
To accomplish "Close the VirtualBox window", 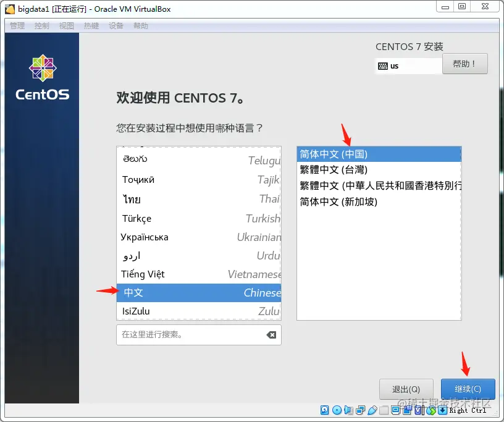I will click(x=485, y=7).
